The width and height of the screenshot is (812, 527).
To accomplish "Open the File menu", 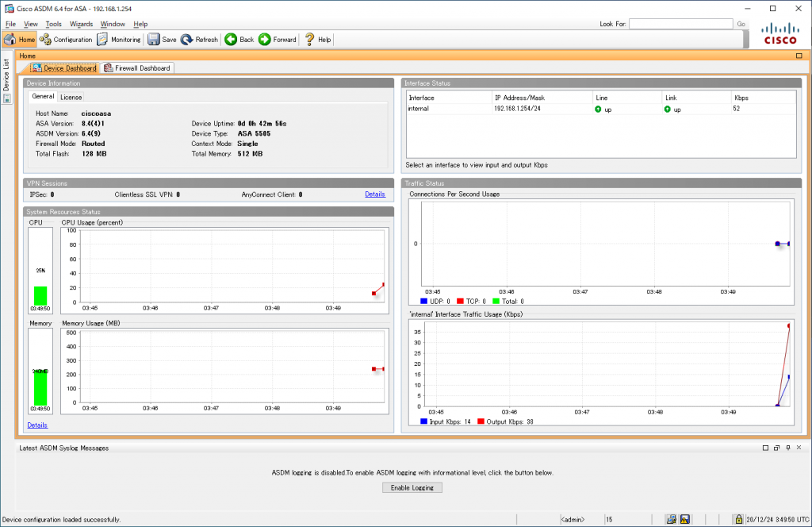I will tap(10, 24).
